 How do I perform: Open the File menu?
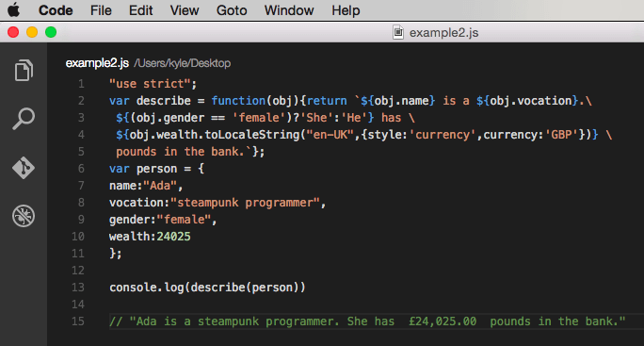click(101, 10)
